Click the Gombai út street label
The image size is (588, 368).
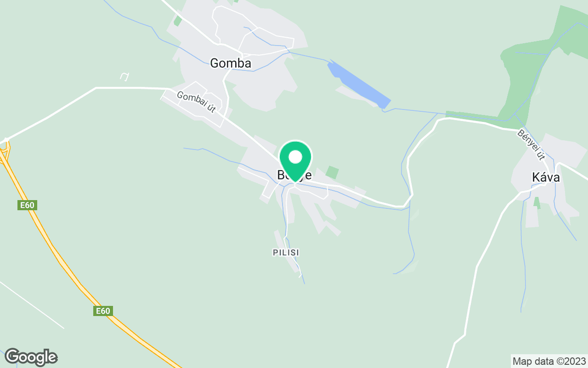(196, 102)
